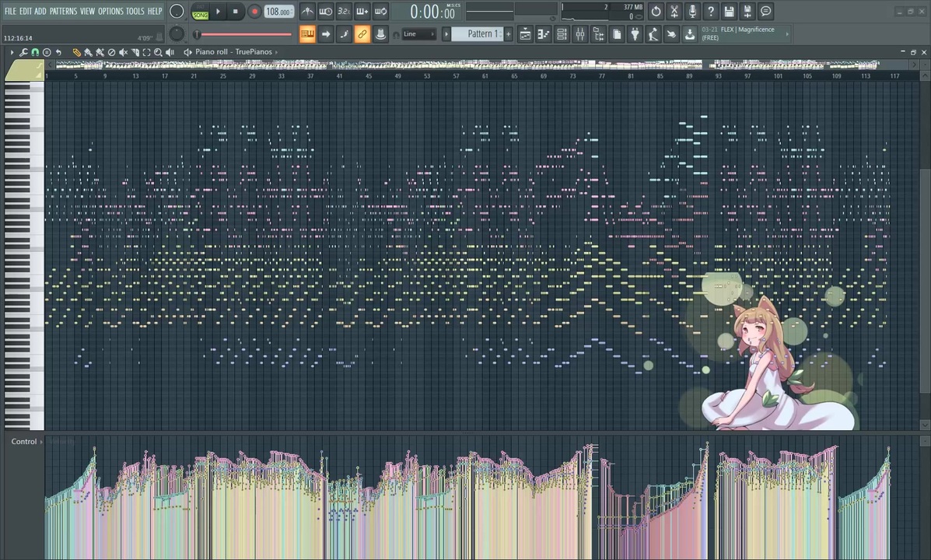Open the OPTIONS menu
The height and width of the screenshot is (560, 931).
point(110,12)
